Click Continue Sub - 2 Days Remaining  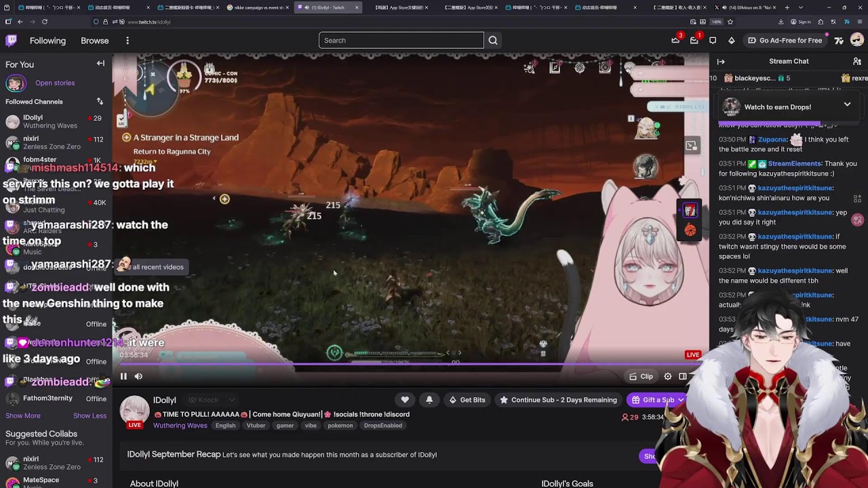point(559,400)
